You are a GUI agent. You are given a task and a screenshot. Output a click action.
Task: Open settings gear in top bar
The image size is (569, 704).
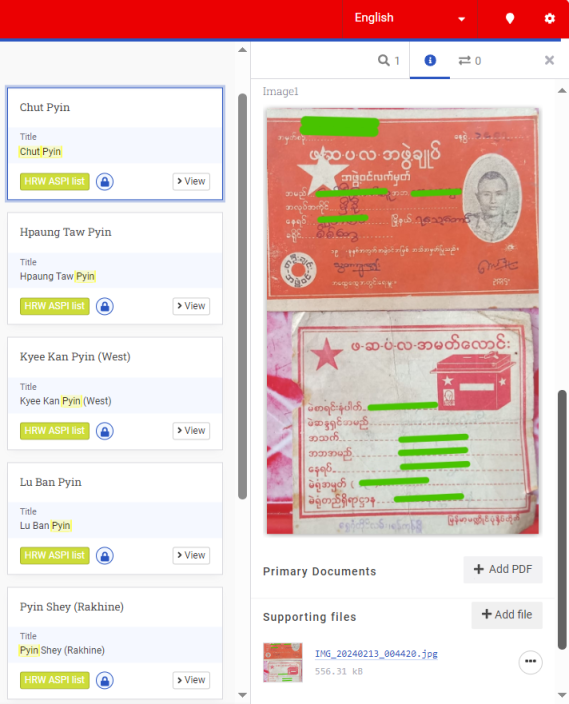point(549,18)
